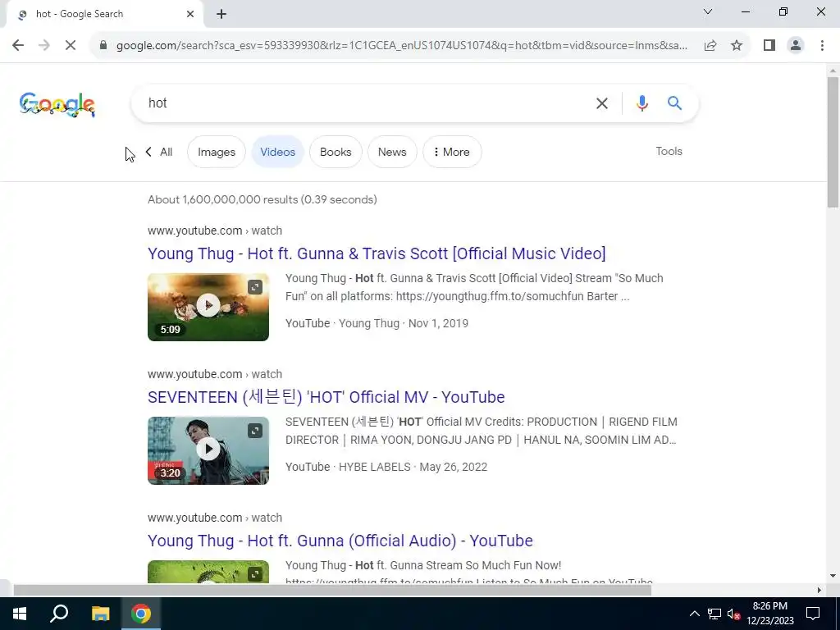Play the 3:20 SEVENTEEN video thumbnail
The image size is (840, 630).
[208, 450]
